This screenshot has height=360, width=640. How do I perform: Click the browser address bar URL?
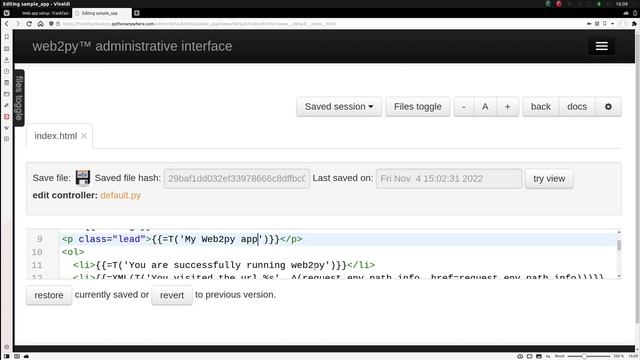199,24
